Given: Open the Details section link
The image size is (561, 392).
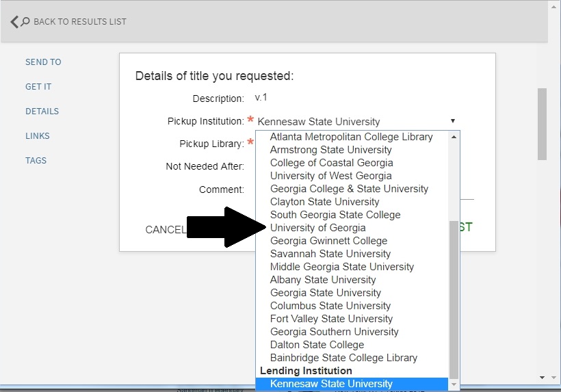Looking at the screenshot, I should [x=42, y=111].
